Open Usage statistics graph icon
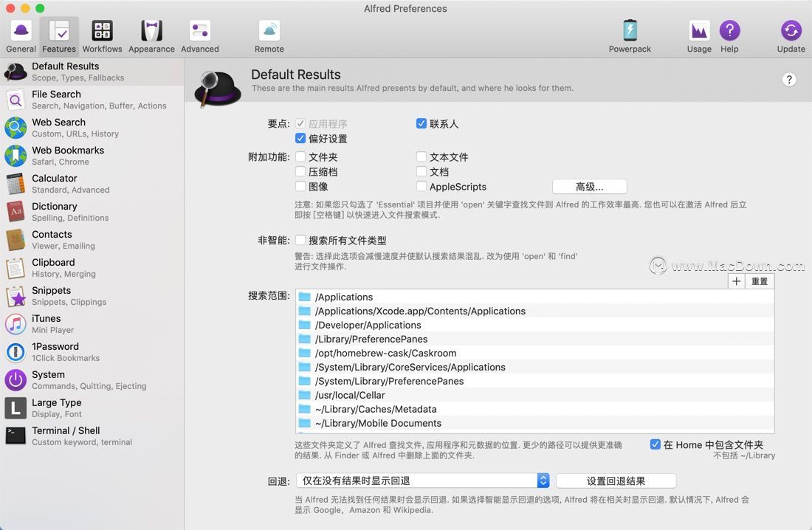Image resolution: width=812 pixels, height=530 pixels. coord(699,37)
